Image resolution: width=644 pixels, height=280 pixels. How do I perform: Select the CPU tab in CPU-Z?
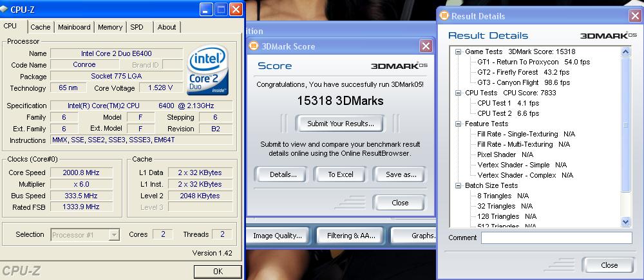point(10,26)
